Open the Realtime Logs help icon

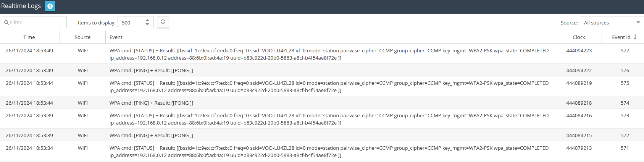(50, 6)
